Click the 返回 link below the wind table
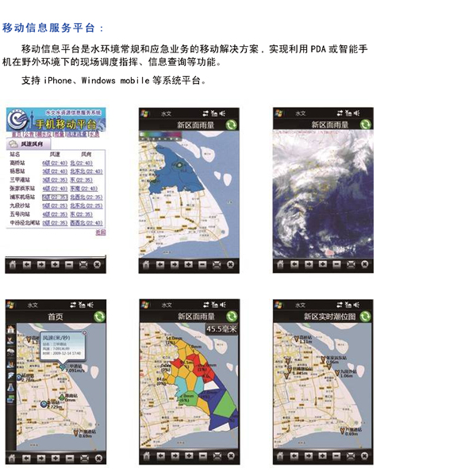The height and width of the screenshot is (476, 476). click(x=100, y=232)
